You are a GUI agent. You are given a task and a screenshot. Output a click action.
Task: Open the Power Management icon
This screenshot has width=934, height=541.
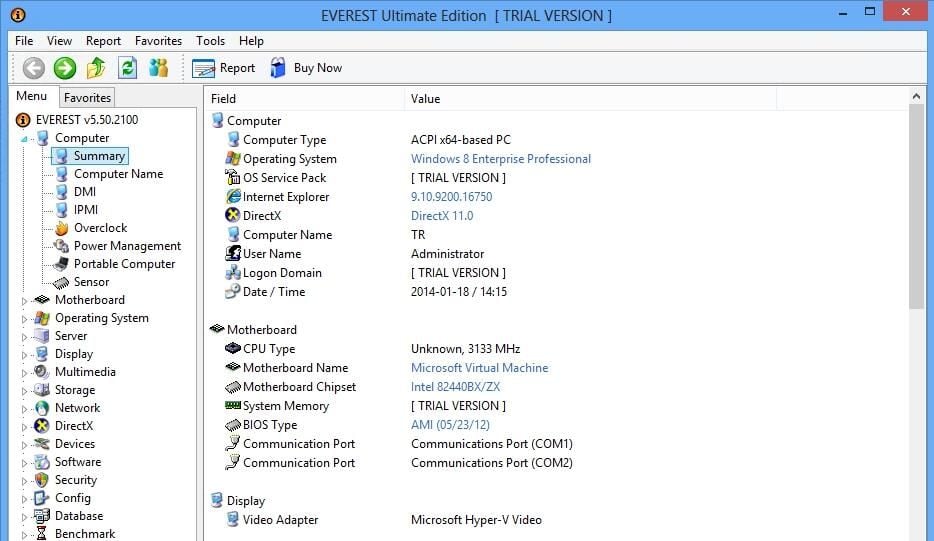[x=61, y=246]
